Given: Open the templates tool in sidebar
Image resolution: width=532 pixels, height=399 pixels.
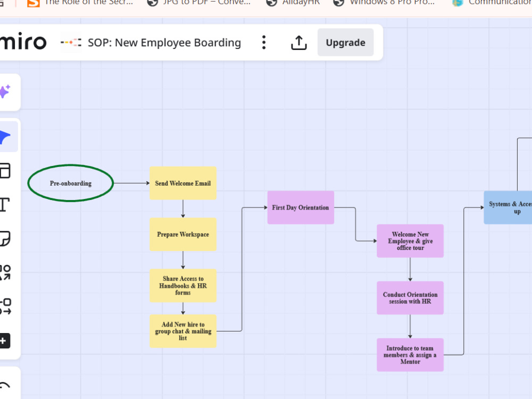Looking at the screenshot, I should coord(5,171).
